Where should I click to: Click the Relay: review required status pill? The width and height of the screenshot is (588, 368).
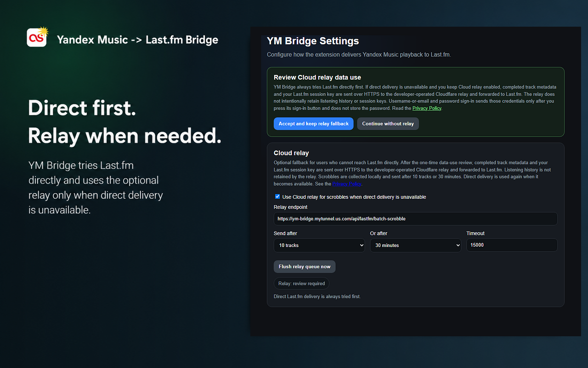[301, 283]
